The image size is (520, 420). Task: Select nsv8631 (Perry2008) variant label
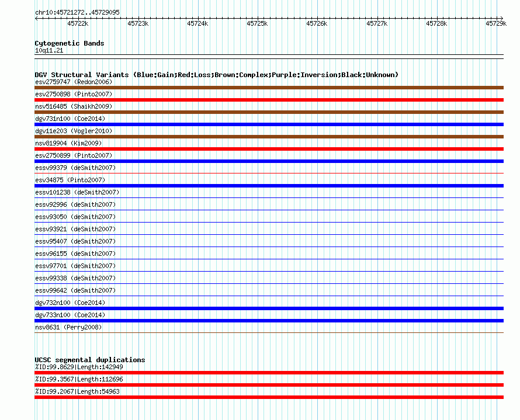(68, 327)
